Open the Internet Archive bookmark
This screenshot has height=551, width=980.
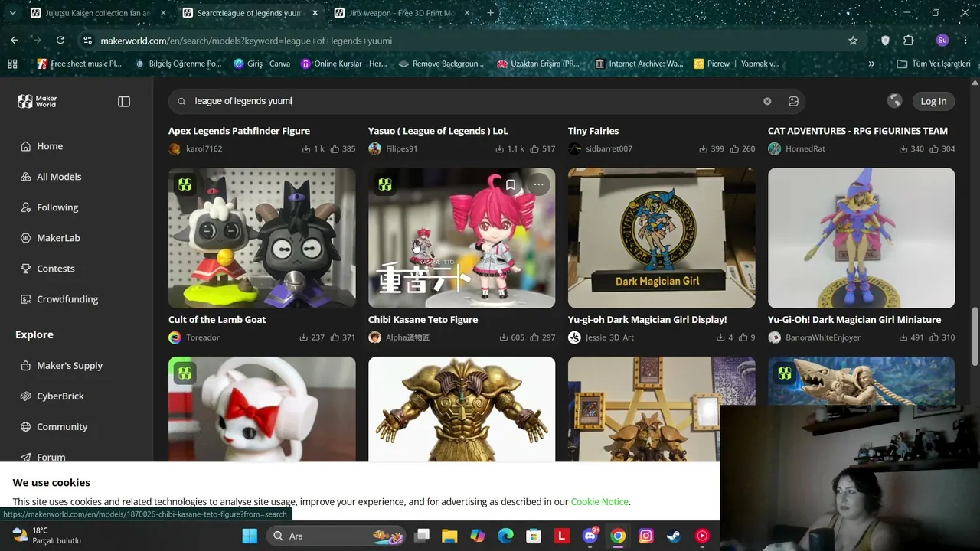point(639,64)
